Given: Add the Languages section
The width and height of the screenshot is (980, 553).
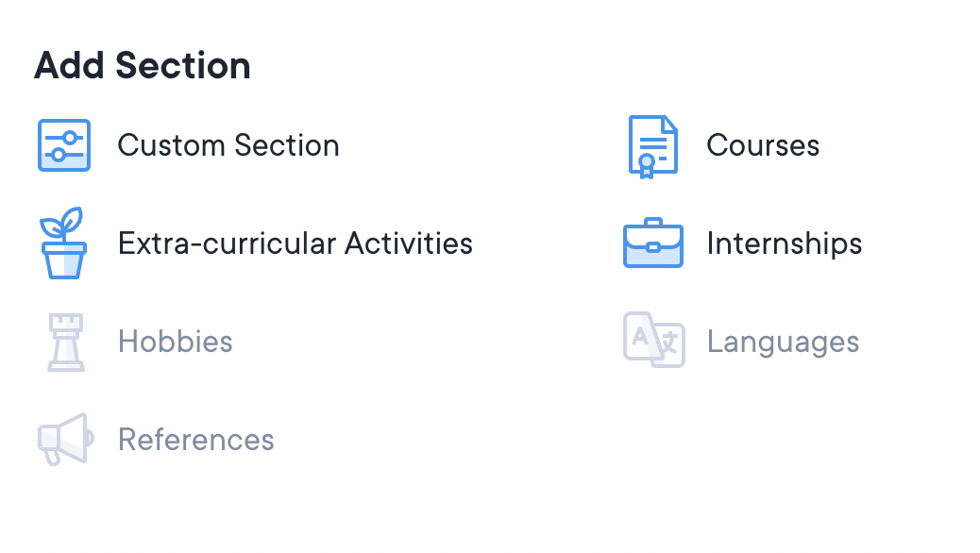Looking at the screenshot, I should tap(783, 342).
